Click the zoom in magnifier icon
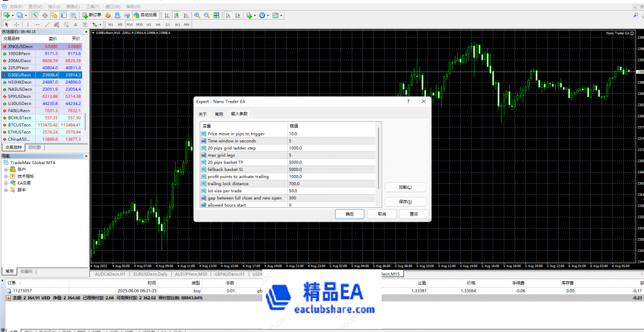Screen dimensions: 644x332 [196, 15]
